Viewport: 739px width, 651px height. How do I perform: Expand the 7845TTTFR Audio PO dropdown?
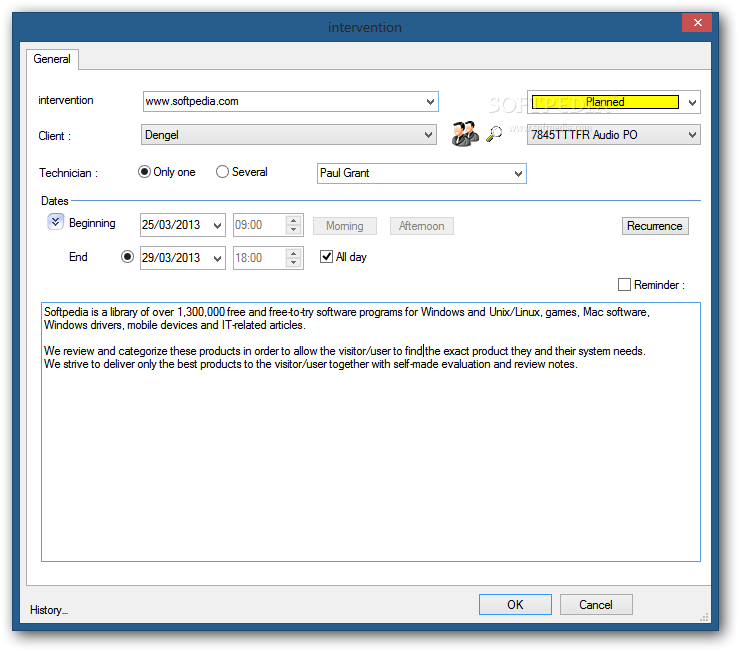point(692,135)
